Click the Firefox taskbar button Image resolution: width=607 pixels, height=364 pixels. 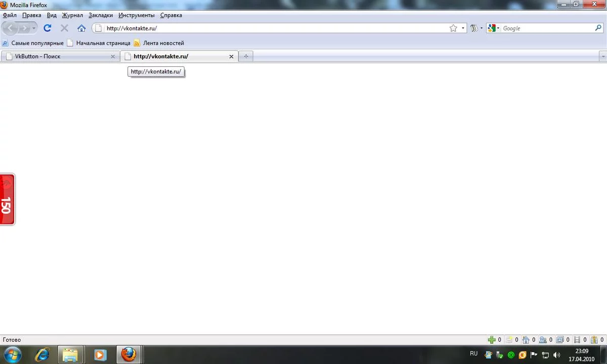(x=129, y=355)
